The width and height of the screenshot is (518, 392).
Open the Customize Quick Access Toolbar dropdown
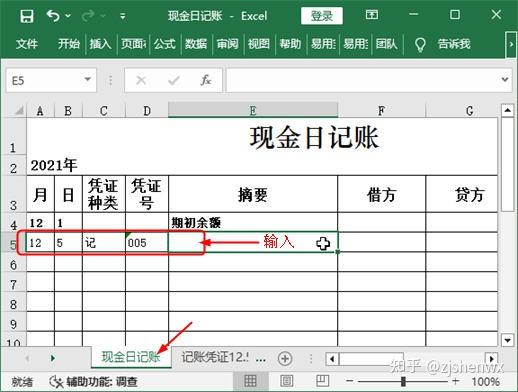click(x=123, y=16)
